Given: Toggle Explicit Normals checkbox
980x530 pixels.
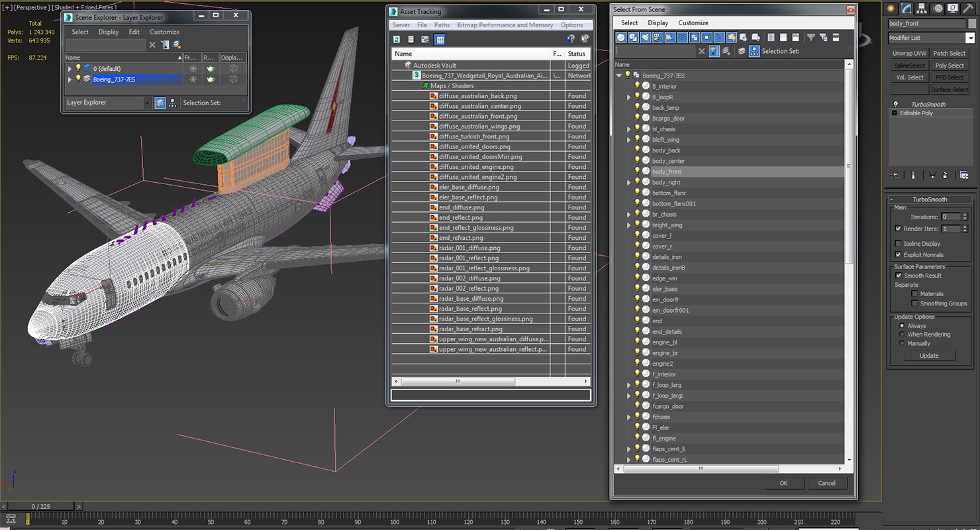Looking at the screenshot, I should [x=898, y=255].
